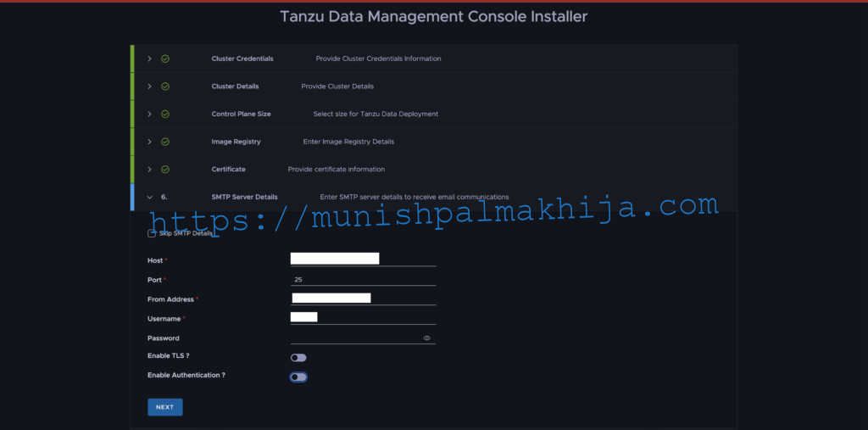Click 'Tanzu Data Management Console Installer' heading
Image resolution: width=868 pixels, height=430 pixels.
[x=433, y=17]
